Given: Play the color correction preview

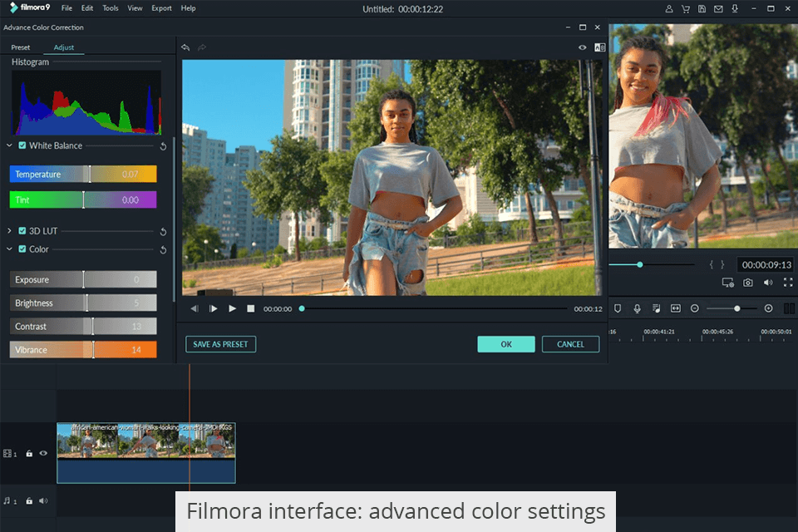Looking at the screenshot, I should point(232,308).
